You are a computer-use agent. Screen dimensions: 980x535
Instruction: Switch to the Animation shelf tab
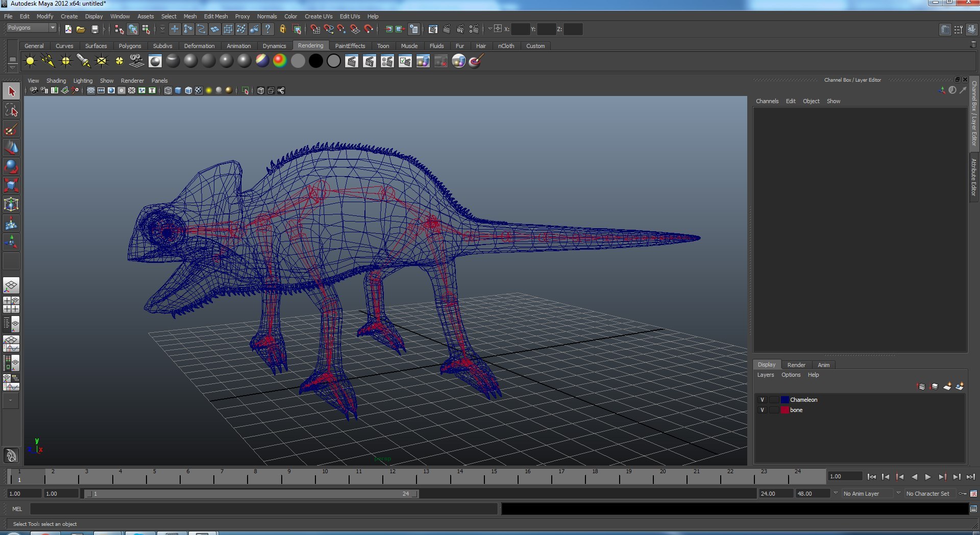coord(238,46)
